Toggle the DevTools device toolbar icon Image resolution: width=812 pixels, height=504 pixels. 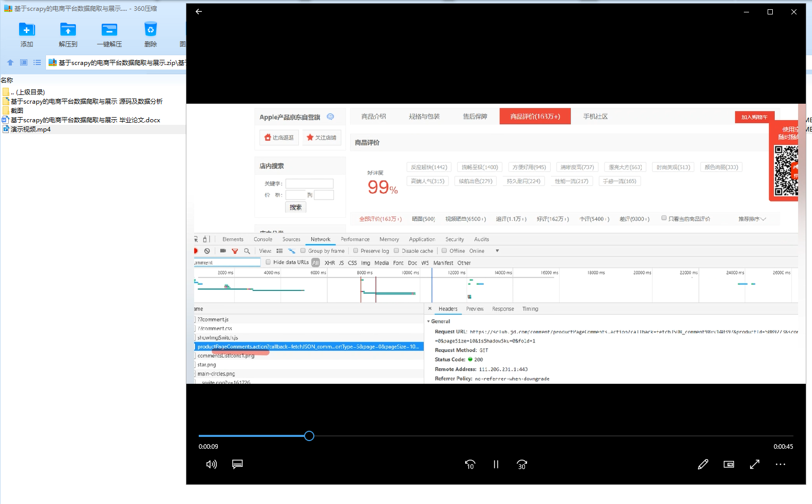click(x=205, y=239)
